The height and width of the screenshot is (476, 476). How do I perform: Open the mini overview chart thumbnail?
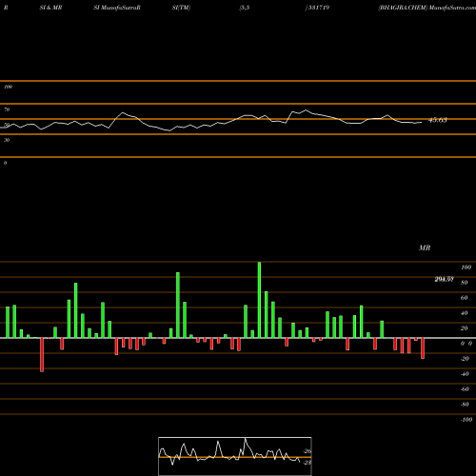(x=235, y=456)
